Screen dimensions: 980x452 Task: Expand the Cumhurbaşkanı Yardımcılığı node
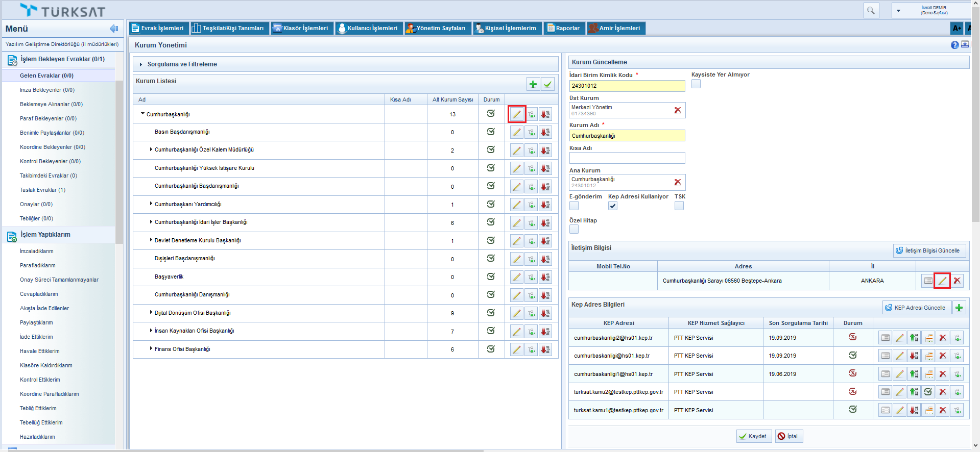pos(151,204)
